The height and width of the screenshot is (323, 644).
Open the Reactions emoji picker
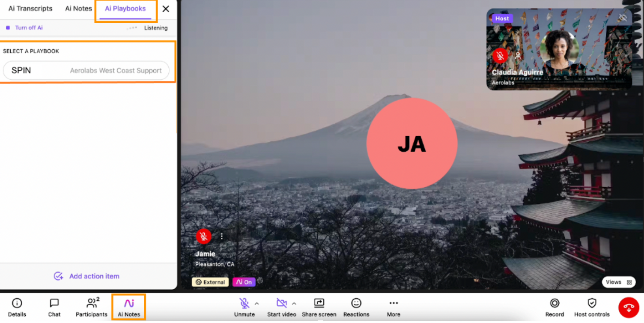click(x=356, y=304)
